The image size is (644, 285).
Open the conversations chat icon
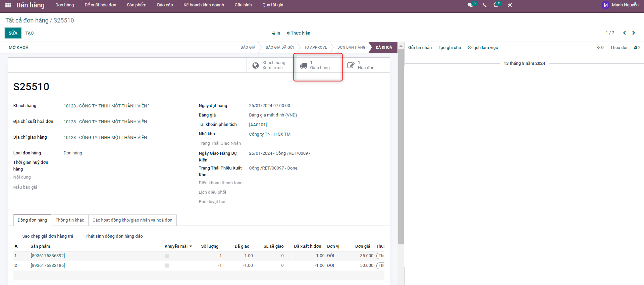470,5
